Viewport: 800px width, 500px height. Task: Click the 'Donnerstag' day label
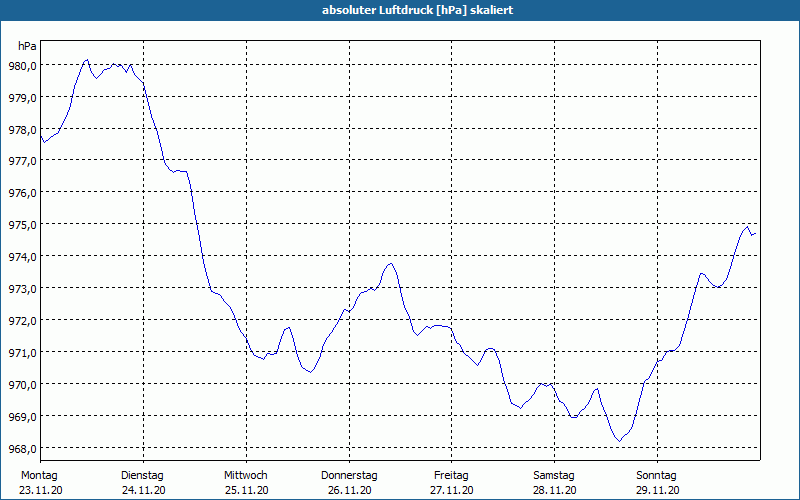(349, 476)
